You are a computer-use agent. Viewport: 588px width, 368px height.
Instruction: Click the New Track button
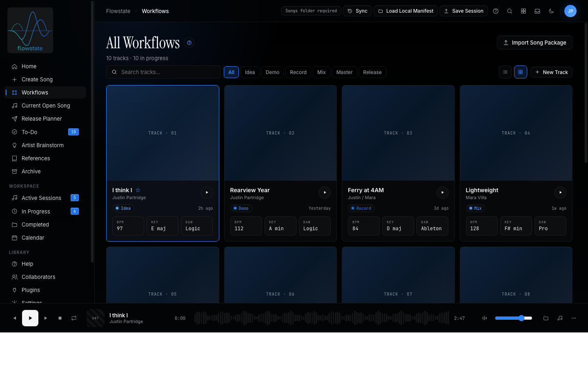[551, 72]
